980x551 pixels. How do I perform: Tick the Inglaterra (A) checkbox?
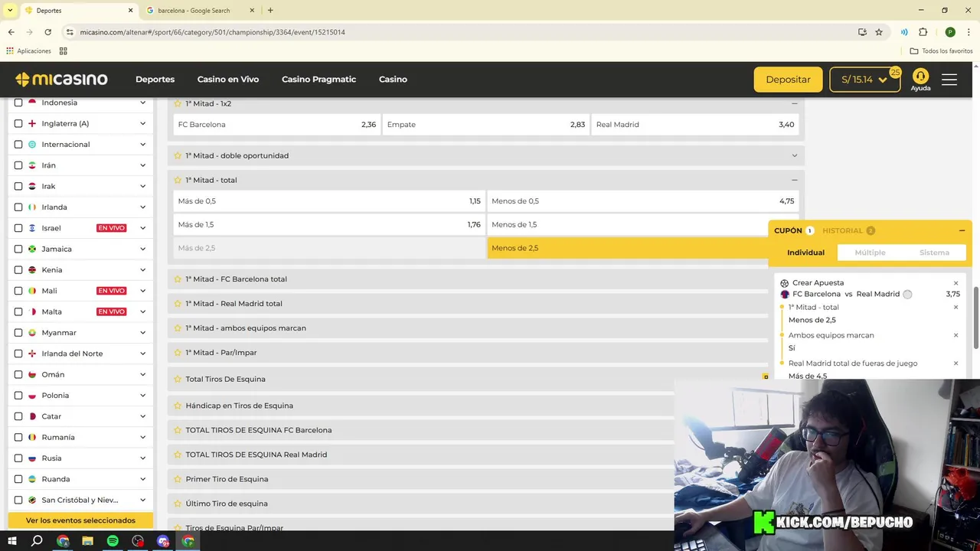[18, 123]
